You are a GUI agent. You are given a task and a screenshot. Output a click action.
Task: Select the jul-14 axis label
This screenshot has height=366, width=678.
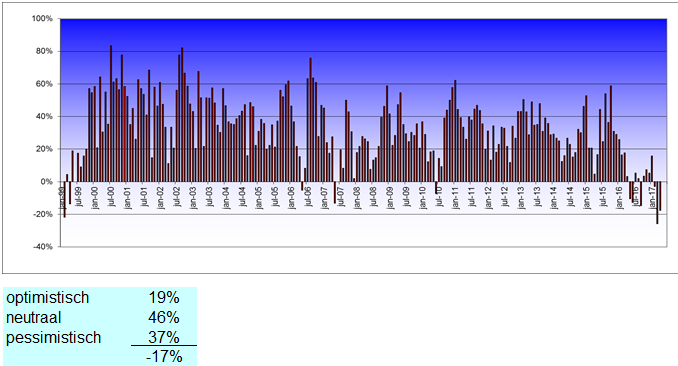[x=570, y=196]
